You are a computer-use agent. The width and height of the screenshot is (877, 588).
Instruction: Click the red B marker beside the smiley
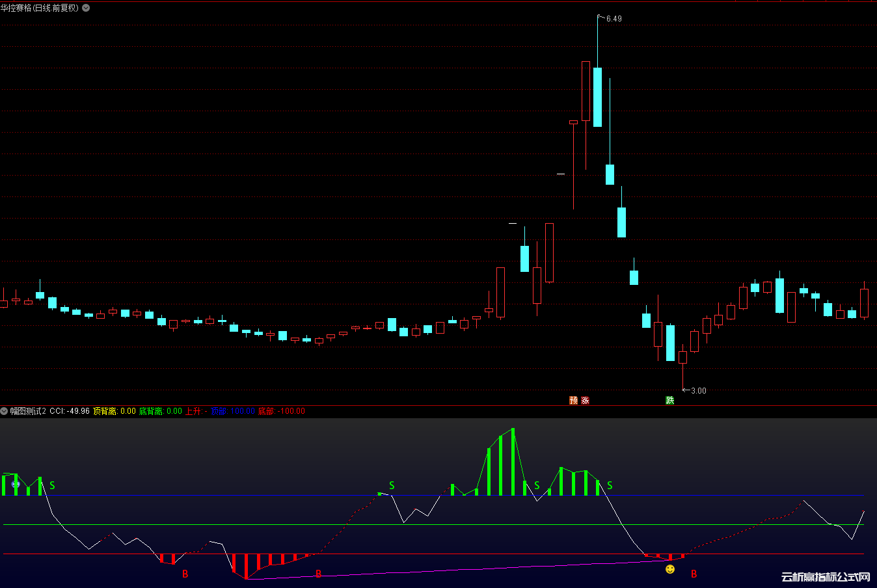694,574
